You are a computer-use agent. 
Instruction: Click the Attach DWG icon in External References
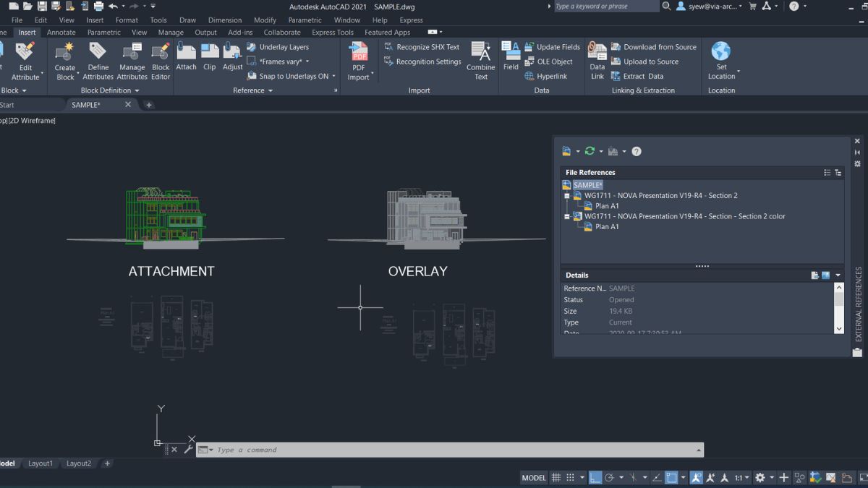567,151
